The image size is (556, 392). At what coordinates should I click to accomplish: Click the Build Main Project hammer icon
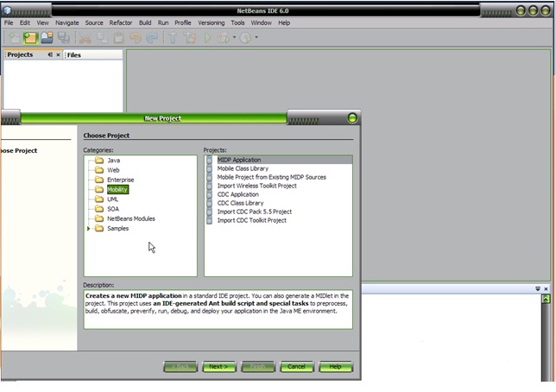(x=173, y=38)
